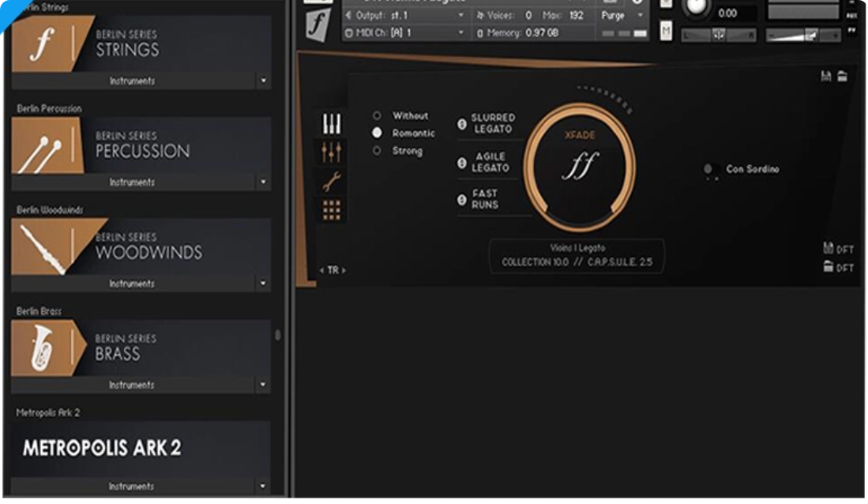
Task: Click the Metropolis Ark 2 library banner
Action: tap(141, 449)
